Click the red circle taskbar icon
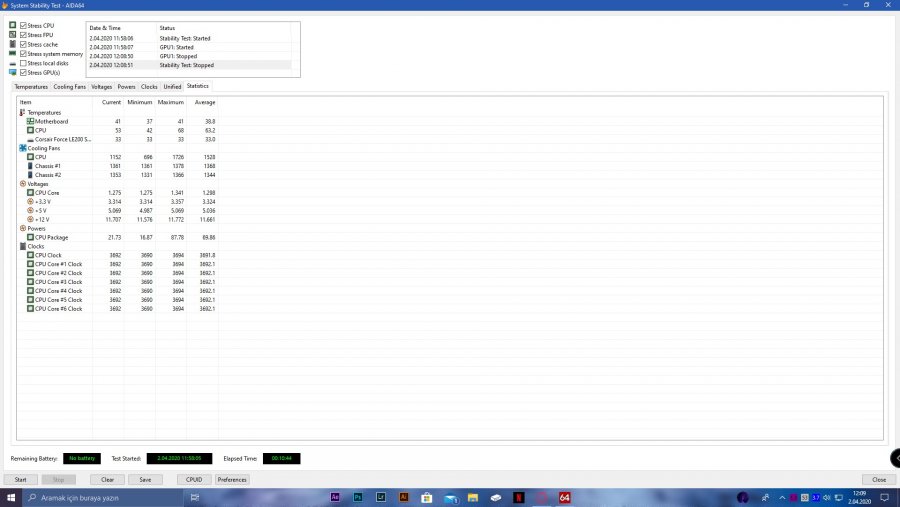 [x=542, y=497]
